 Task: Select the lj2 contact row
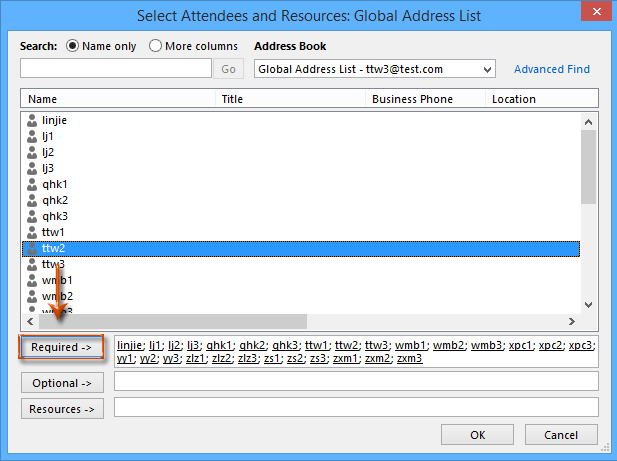(301, 152)
